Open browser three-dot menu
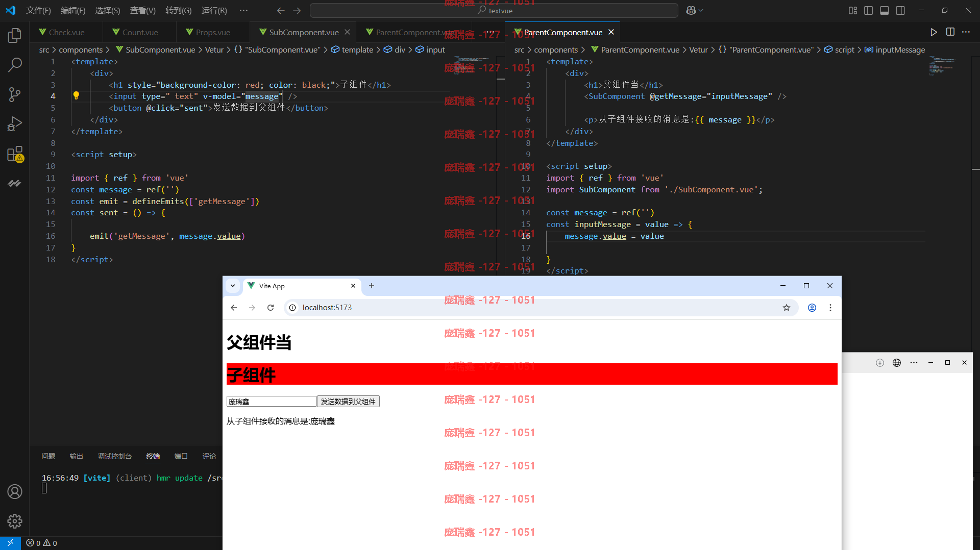The image size is (980, 550). pos(830,308)
